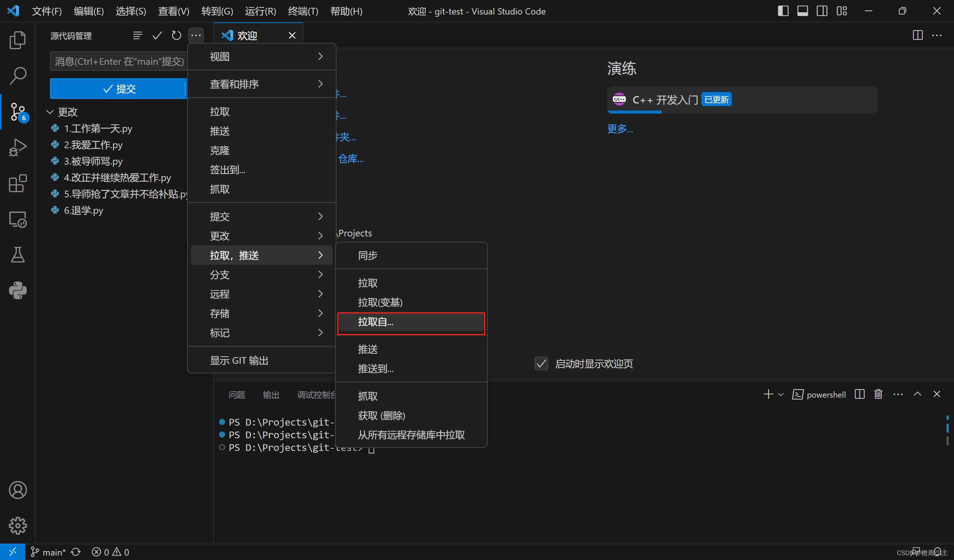The height and width of the screenshot is (560, 954).
Task: Open the 文件(F) menu
Action: tap(47, 11)
